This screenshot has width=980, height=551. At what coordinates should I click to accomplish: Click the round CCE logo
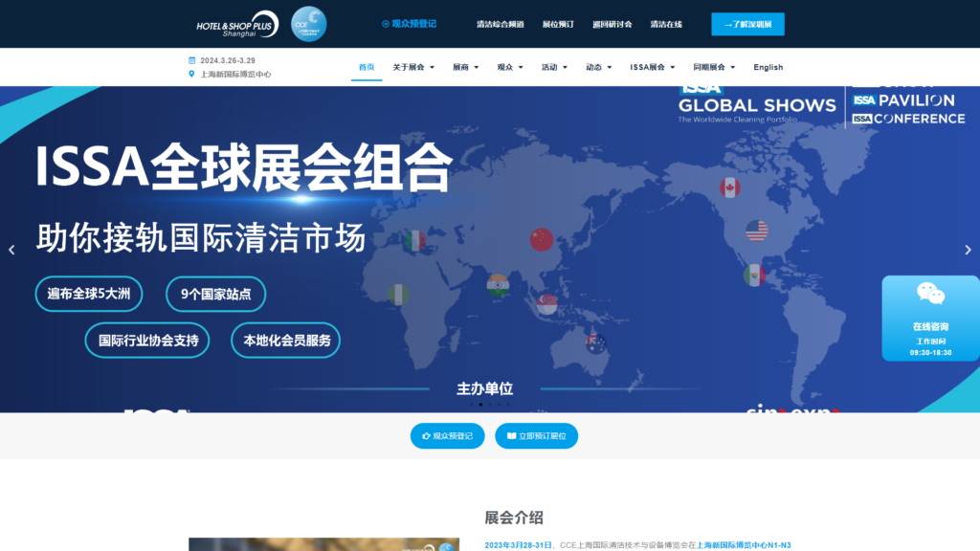click(x=309, y=24)
